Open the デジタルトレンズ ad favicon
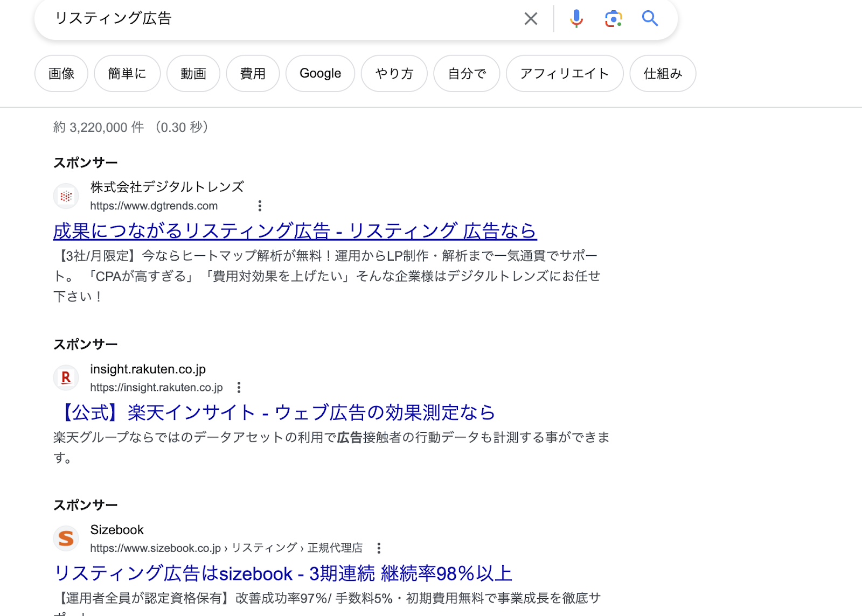 click(66, 196)
